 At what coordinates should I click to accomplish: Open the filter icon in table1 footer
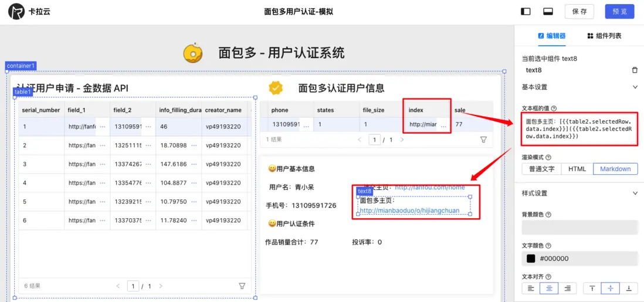click(x=242, y=286)
